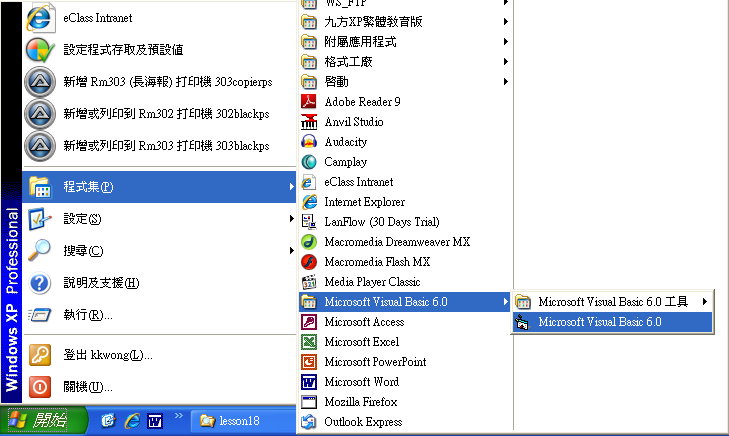Image resolution: width=729 pixels, height=436 pixels.
Task: Click Internet Explorer quick launch icon in taskbar
Action: pos(132,421)
